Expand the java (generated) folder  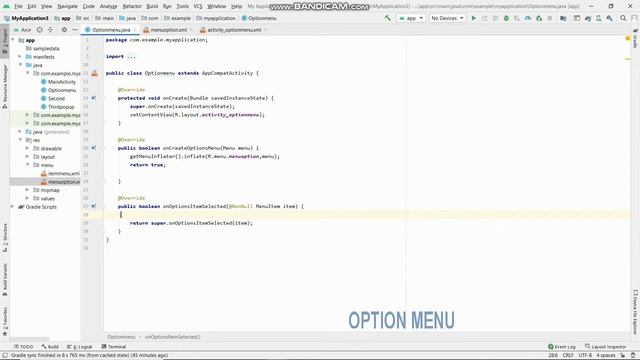pyautogui.click(x=20, y=131)
